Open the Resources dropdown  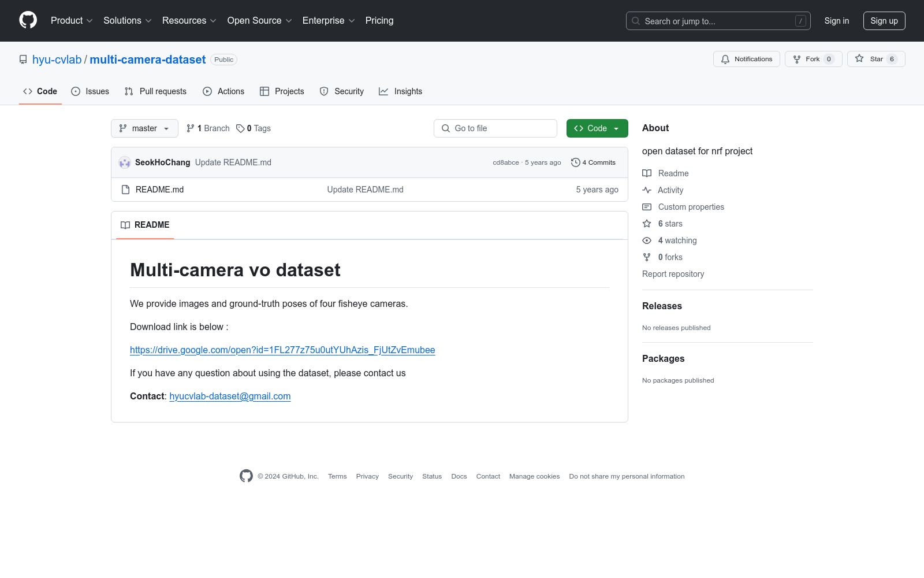point(189,21)
